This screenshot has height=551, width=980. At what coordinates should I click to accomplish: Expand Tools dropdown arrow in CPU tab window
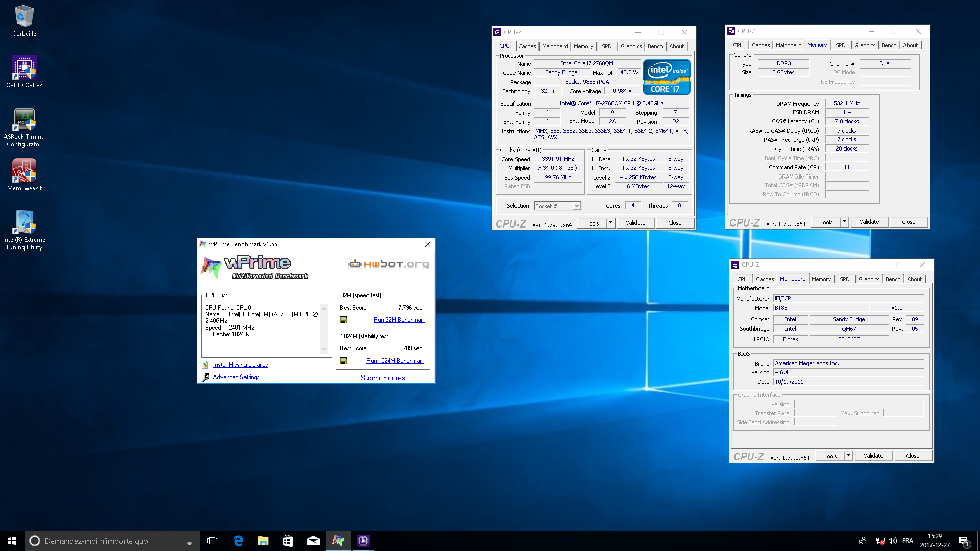pos(610,223)
